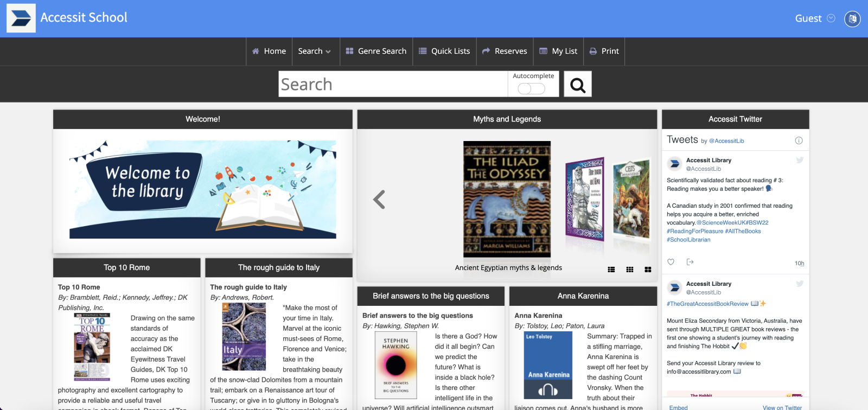This screenshot has width=868, height=410.
Task: Click the Quick Lists list icon
Action: coord(423,51)
